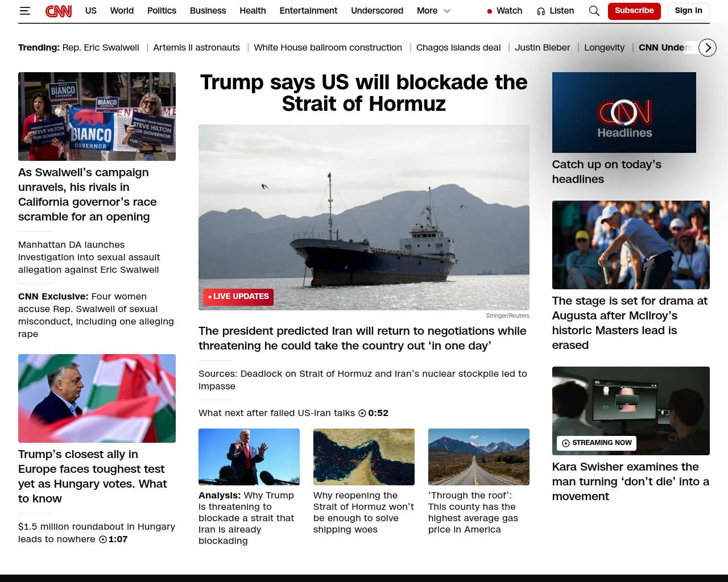Open Catch up on today's headlines
728x582 pixels.
(x=607, y=172)
